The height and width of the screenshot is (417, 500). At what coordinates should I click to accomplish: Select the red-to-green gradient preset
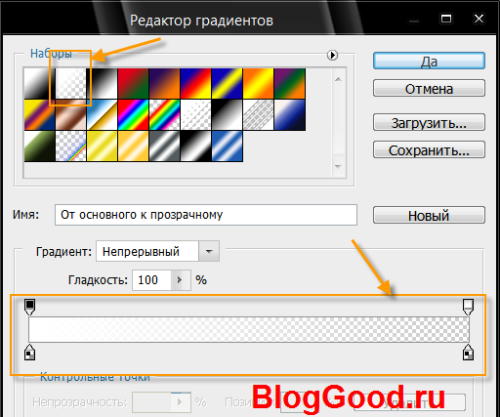tap(133, 84)
